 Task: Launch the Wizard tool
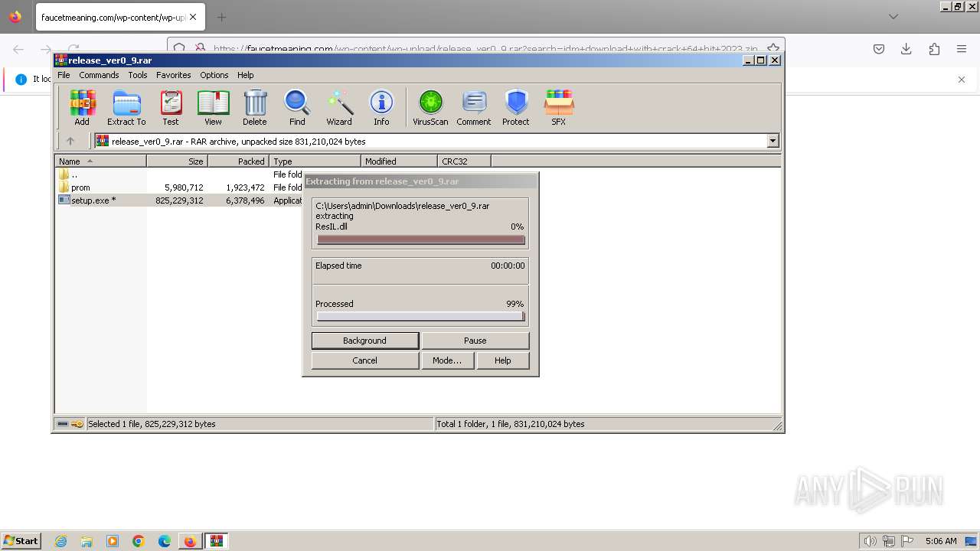coord(339,107)
